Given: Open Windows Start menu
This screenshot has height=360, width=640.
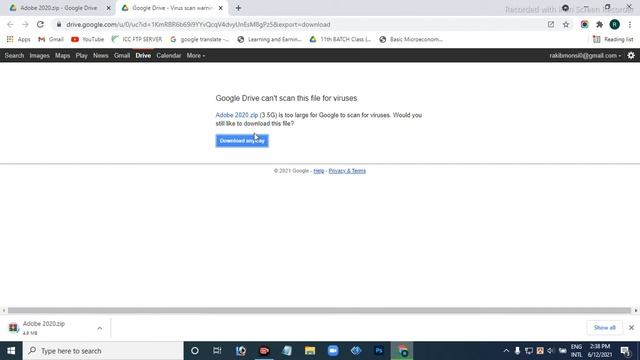Looking at the screenshot, I should click(x=11, y=351).
